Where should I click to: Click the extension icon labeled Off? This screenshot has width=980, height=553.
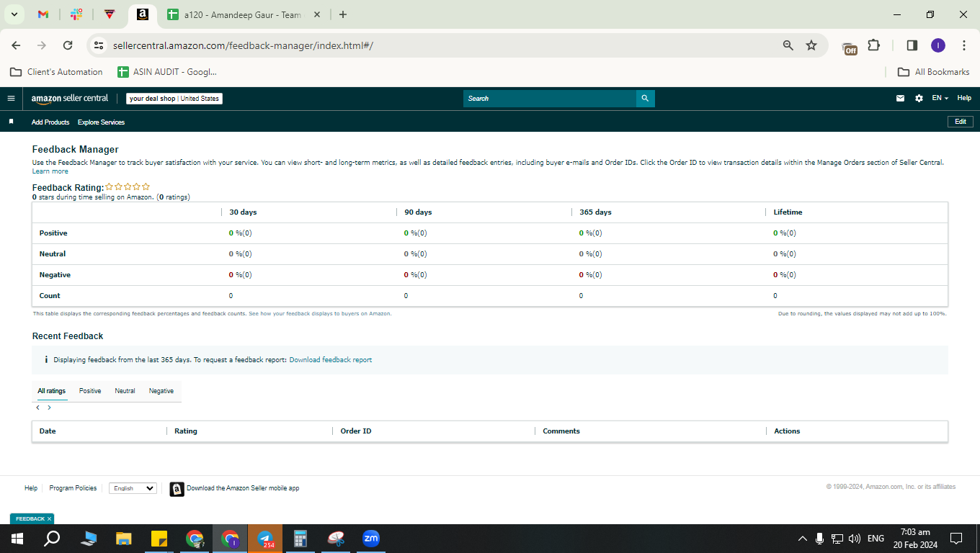[850, 47]
